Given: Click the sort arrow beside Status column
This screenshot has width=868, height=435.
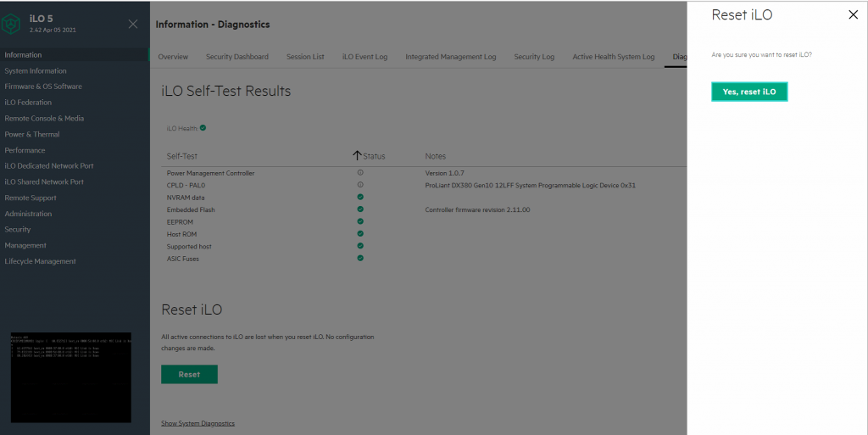Looking at the screenshot, I should tap(357, 156).
